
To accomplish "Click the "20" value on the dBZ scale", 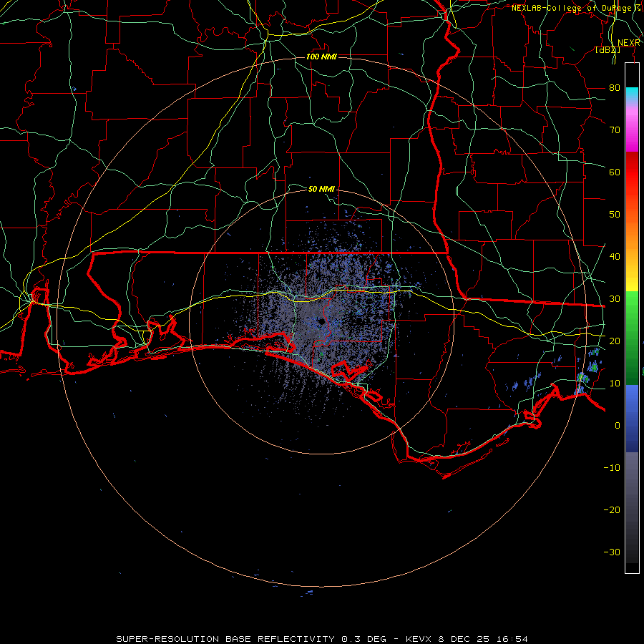I will coord(615,341).
